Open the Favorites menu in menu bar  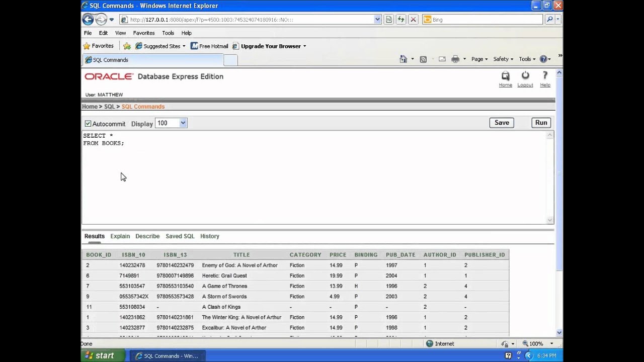pos(144,33)
